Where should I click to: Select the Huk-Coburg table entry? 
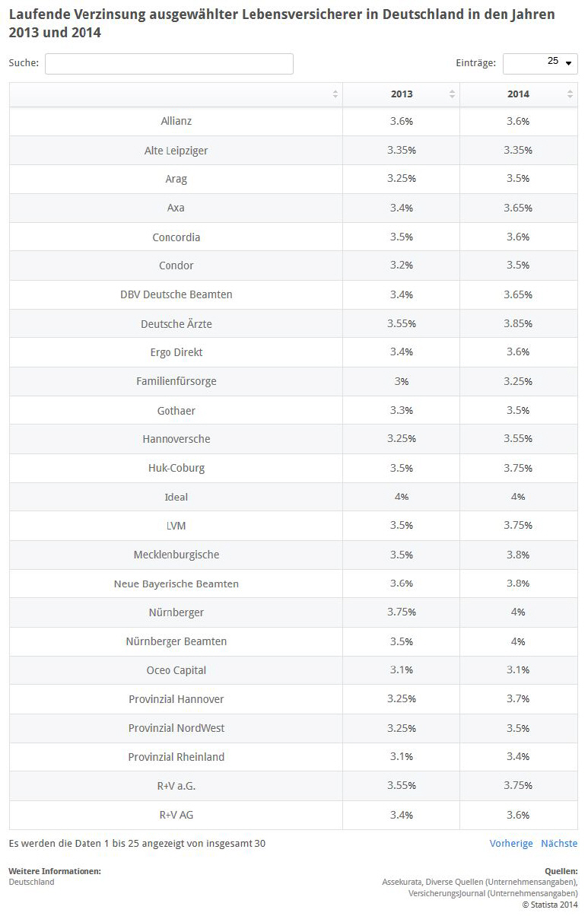click(x=176, y=468)
